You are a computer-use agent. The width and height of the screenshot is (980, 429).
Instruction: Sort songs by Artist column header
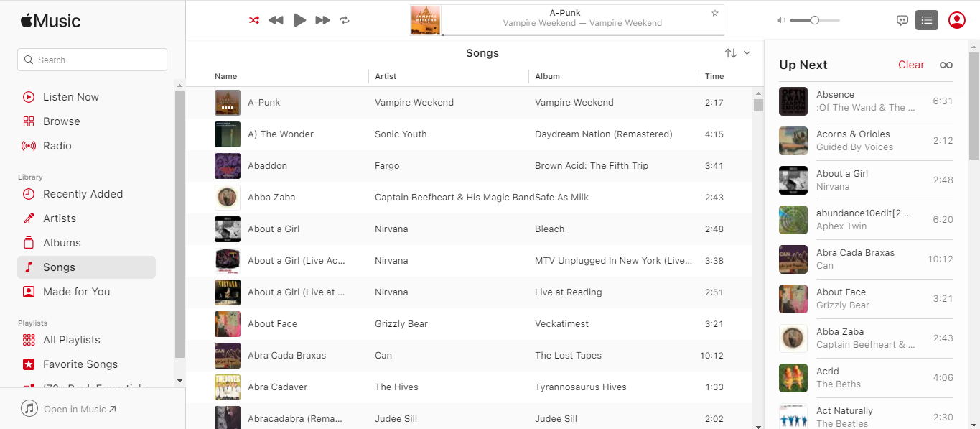[x=386, y=76]
